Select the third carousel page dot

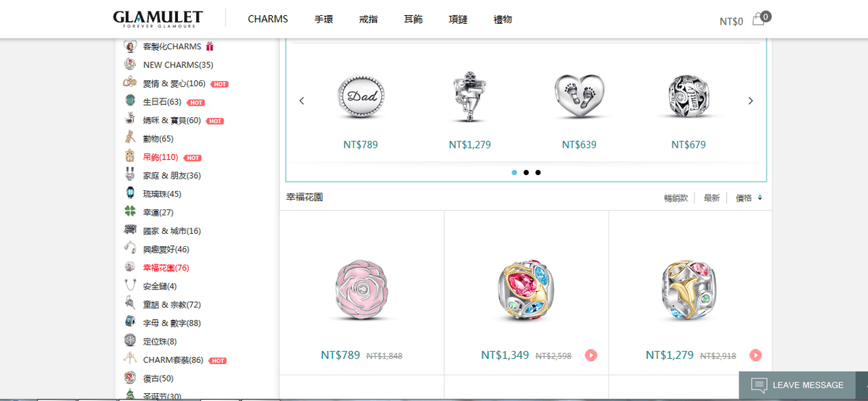point(537,172)
